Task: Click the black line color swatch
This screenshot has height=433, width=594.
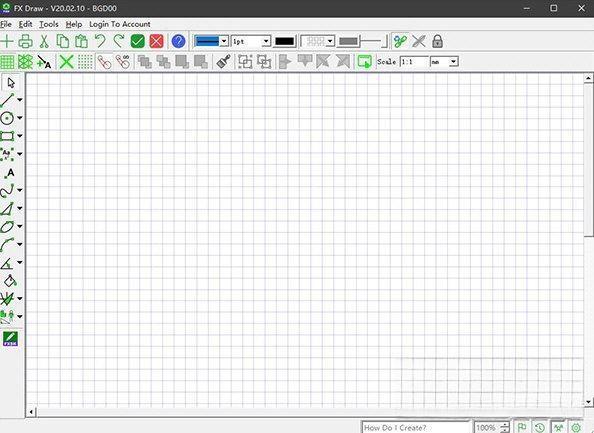Action: (284, 41)
